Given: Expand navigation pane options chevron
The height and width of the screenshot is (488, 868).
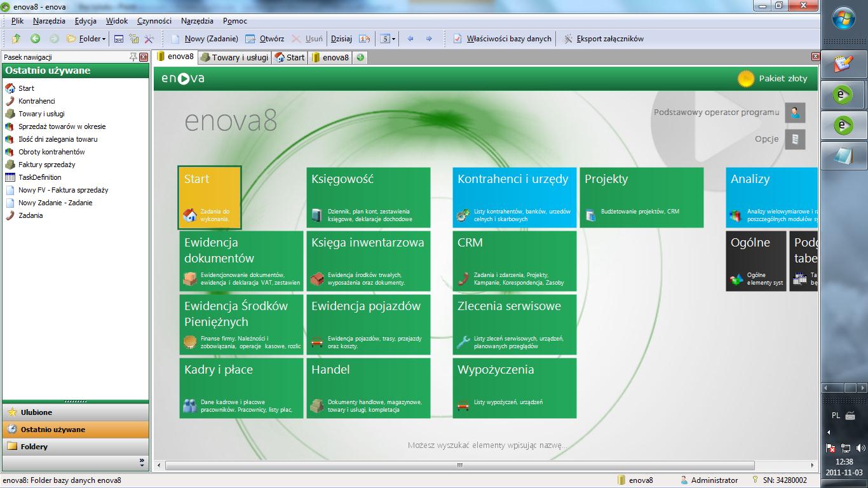Looking at the screenshot, I should coord(142,462).
